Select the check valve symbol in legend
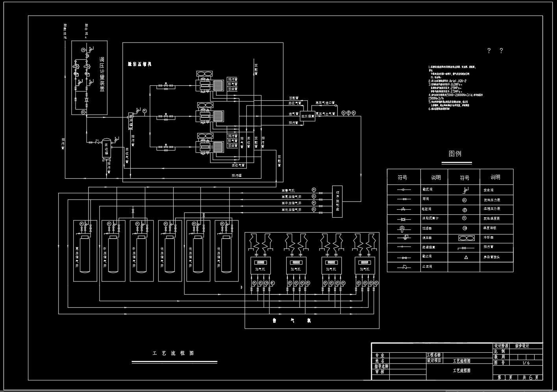The height and width of the screenshot is (392, 557). click(x=403, y=267)
